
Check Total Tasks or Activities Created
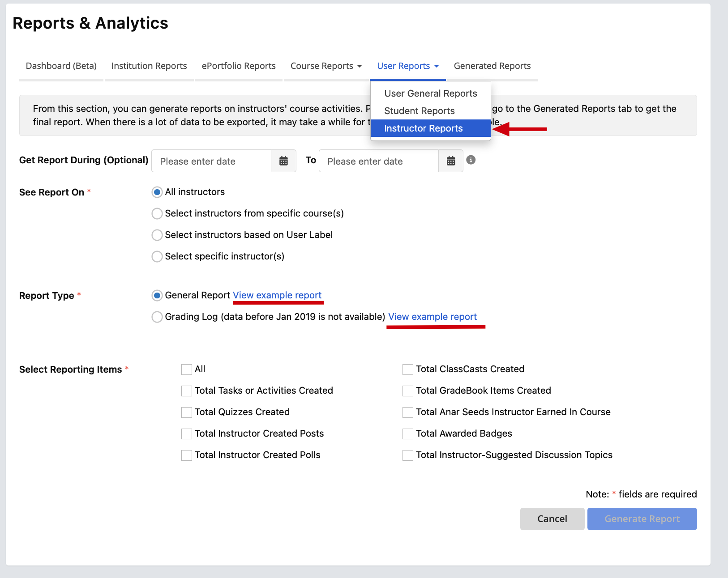[187, 391]
